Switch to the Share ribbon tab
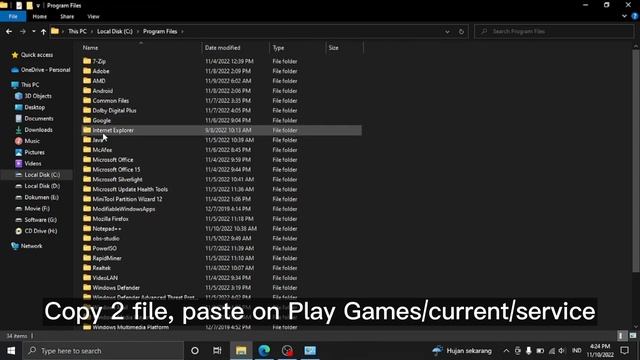The height and width of the screenshot is (360, 640). tap(67, 16)
